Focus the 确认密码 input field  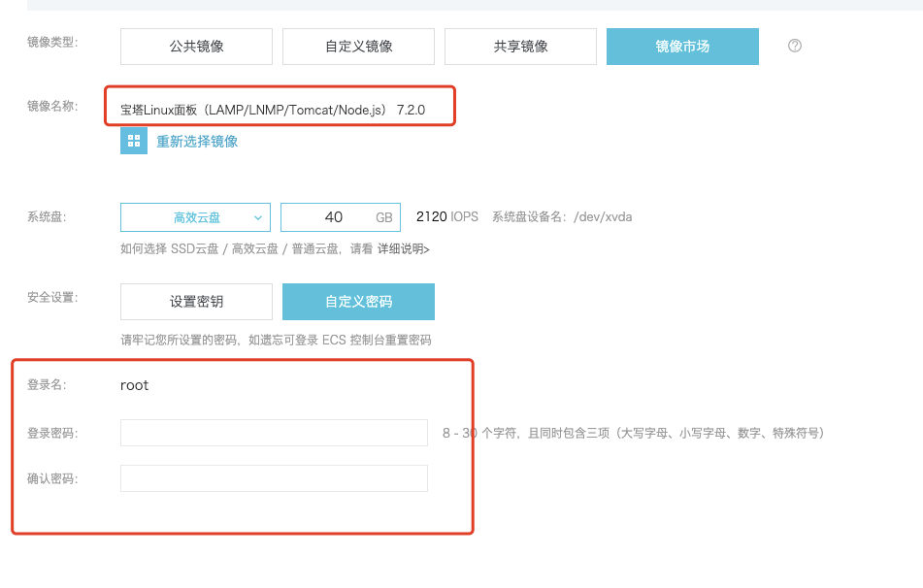[274, 478]
